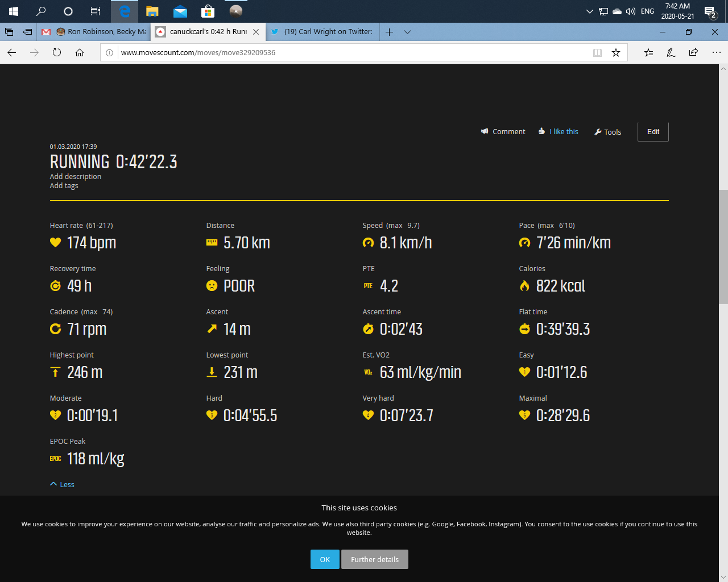This screenshot has width=728, height=582.
Task: Add page to favorites star icon
Action: coord(615,53)
